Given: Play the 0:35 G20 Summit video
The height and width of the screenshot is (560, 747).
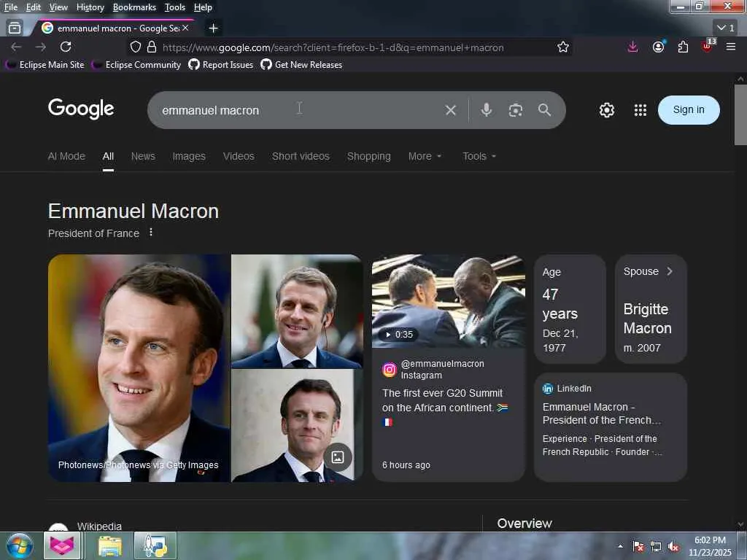Looking at the screenshot, I should 449,301.
